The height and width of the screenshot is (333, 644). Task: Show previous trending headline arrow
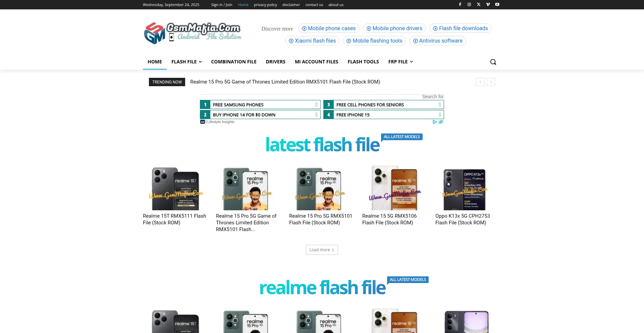pos(480,82)
